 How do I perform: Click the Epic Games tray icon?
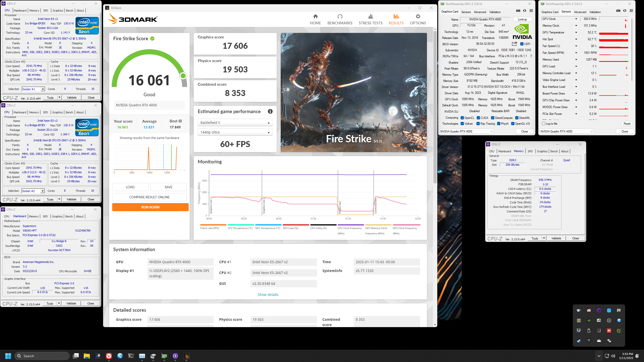tap(589, 341)
